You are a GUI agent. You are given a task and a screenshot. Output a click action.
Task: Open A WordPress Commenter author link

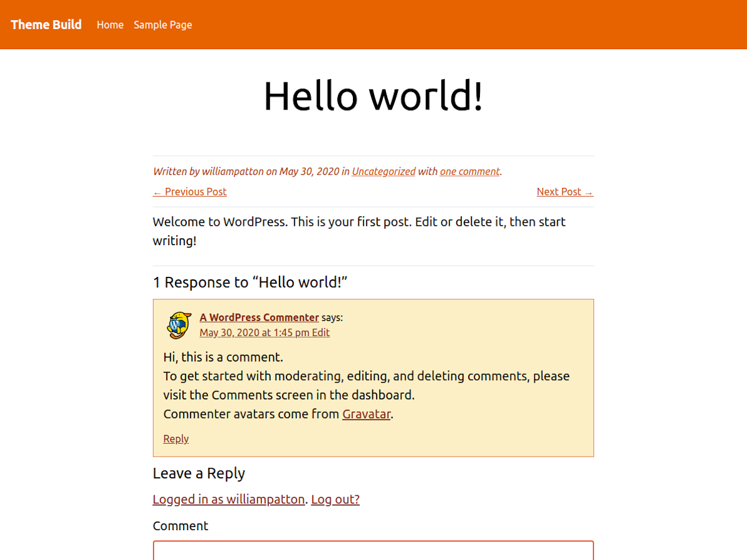click(x=259, y=317)
